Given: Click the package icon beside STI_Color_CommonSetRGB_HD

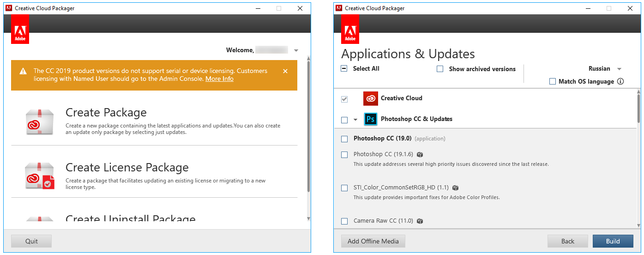Looking at the screenshot, I should coord(456,188).
